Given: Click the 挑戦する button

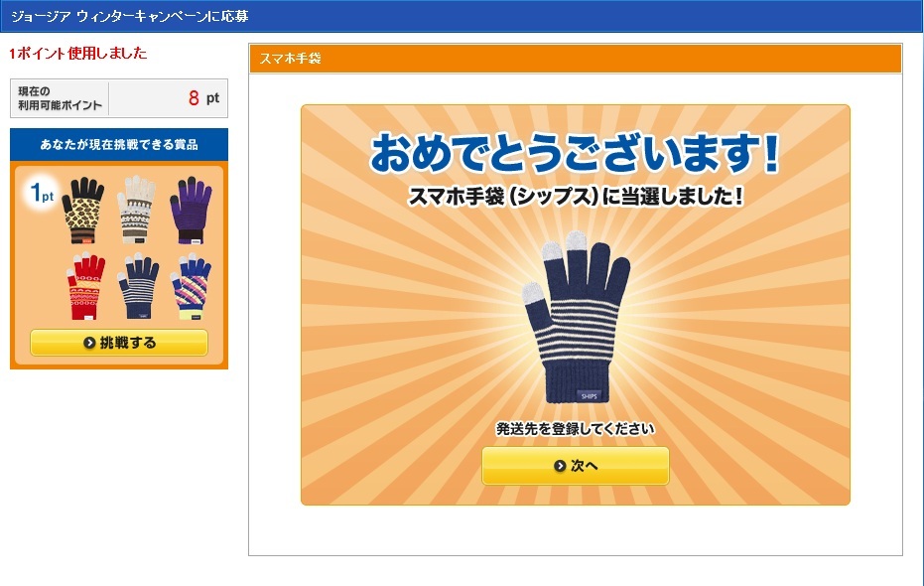Looking at the screenshot, I should point(118,343).
